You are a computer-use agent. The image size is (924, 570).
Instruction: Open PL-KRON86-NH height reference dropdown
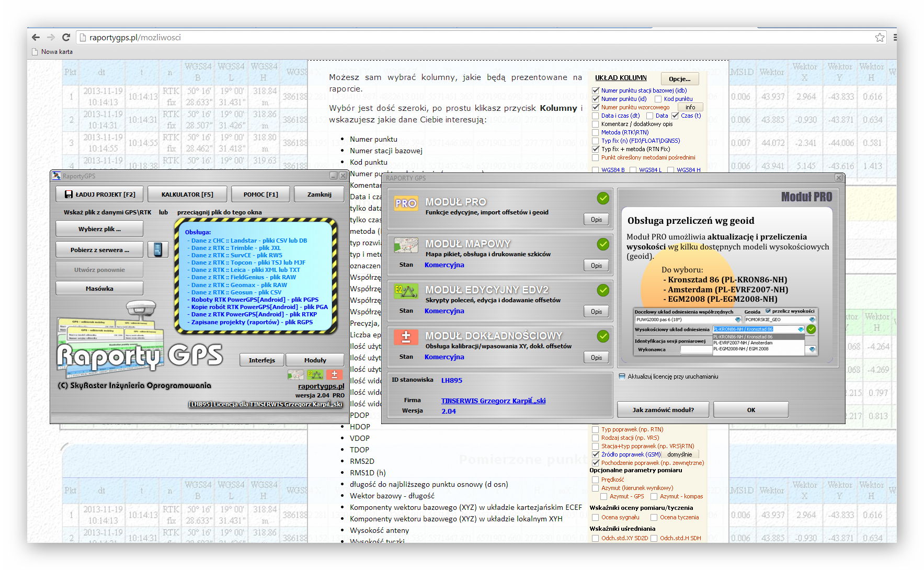coord(800,329)
